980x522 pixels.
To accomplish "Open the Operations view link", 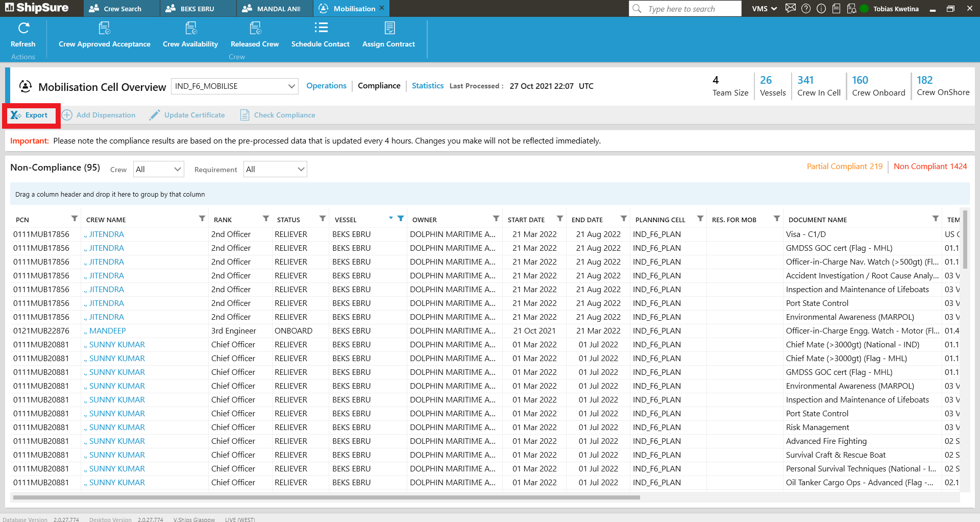I will (326, 86).
